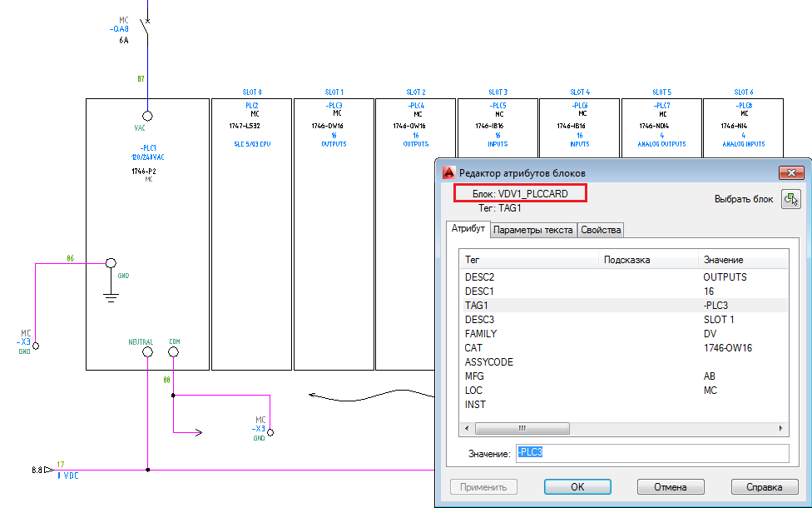Click the SLOT 2 label in the drawing
Screen dimensions: 812x508
pyautogui.click(x=416, y=92)
